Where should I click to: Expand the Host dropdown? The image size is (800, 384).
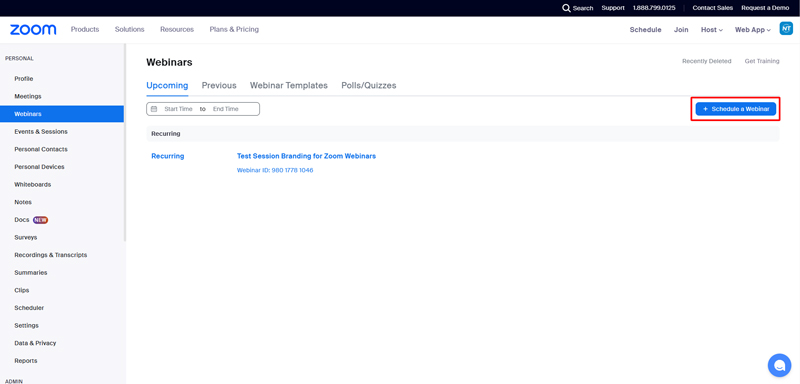coord(712,30)
